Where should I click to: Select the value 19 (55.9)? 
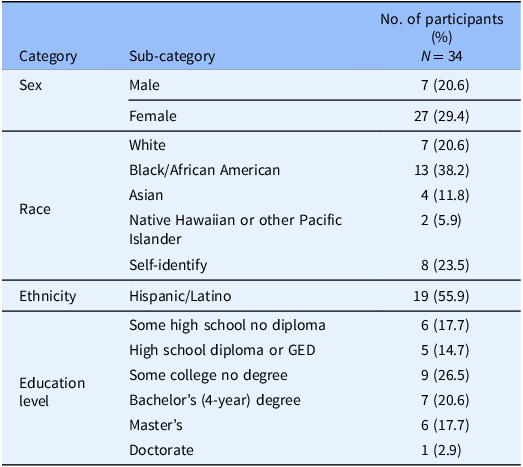pos(441,296)
